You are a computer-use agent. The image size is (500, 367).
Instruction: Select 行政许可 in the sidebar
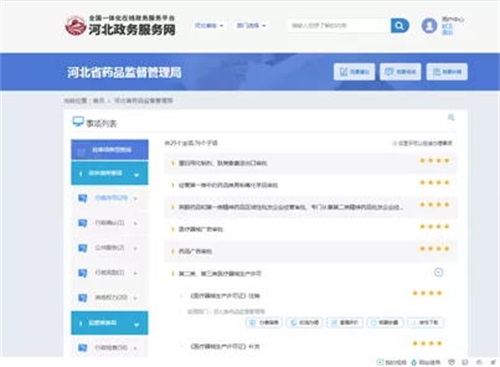111,198
